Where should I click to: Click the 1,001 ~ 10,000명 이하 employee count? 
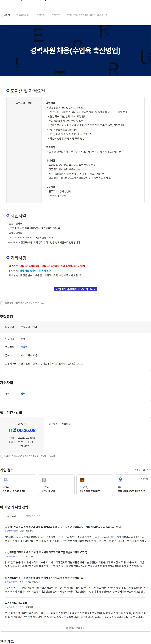coord(14,491)
